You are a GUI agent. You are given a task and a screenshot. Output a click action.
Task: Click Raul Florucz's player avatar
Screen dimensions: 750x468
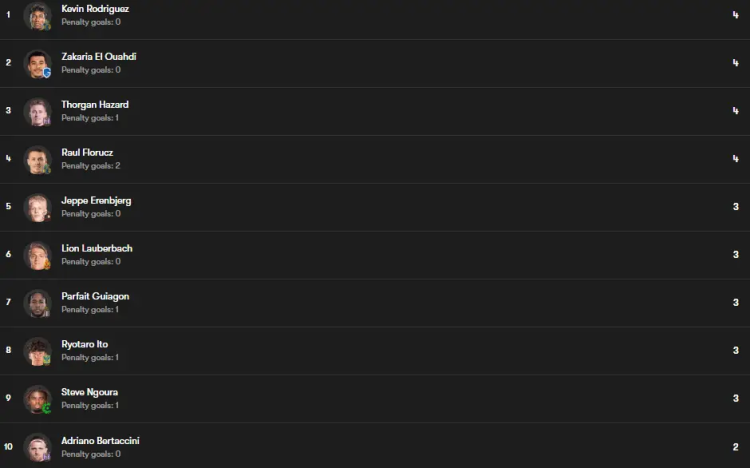[x=37, y=159]
